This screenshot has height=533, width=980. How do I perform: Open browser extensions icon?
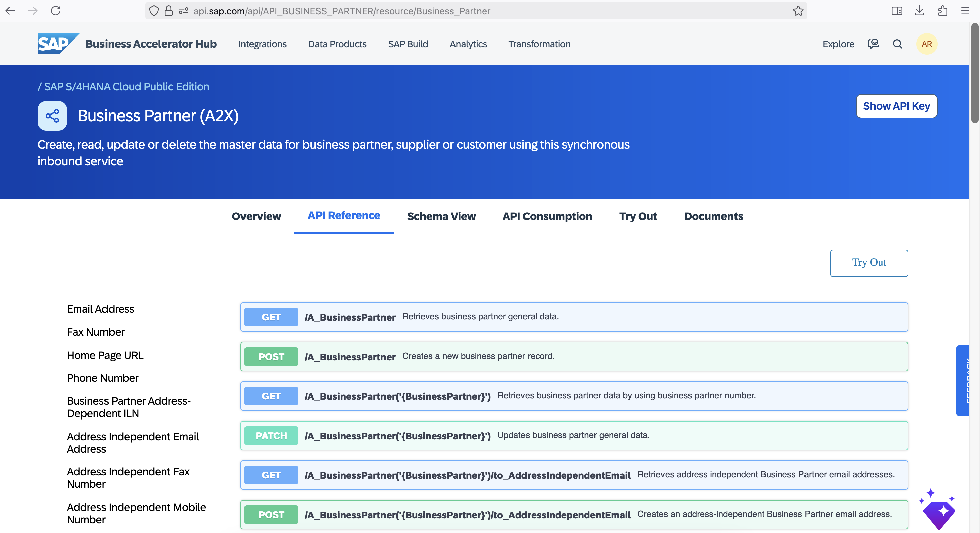click(x=942, y=11)
